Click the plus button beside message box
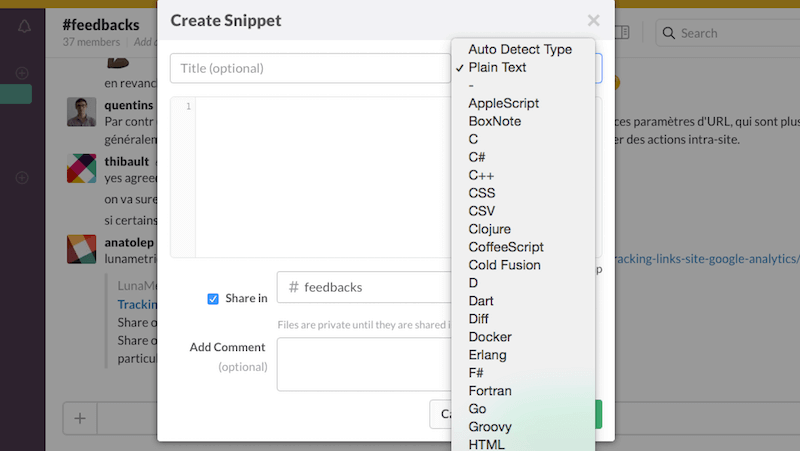This screenshot has width=800, height=451. tap(80, 419)
